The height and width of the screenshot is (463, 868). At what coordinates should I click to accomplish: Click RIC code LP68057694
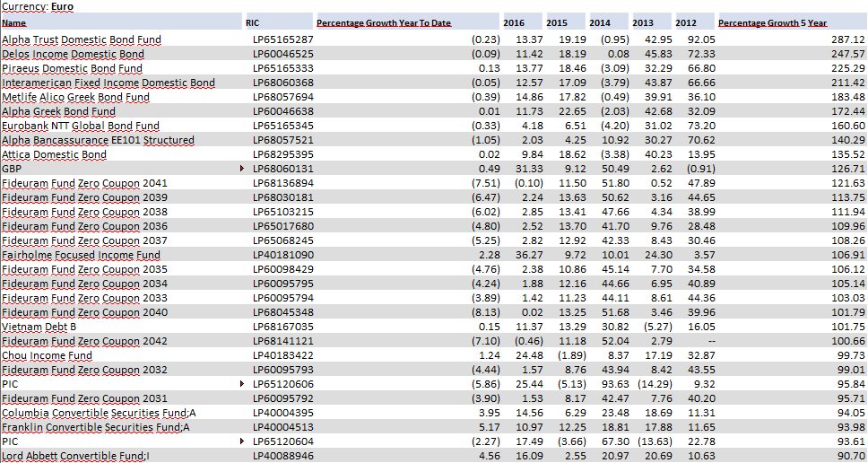(282, 98)
